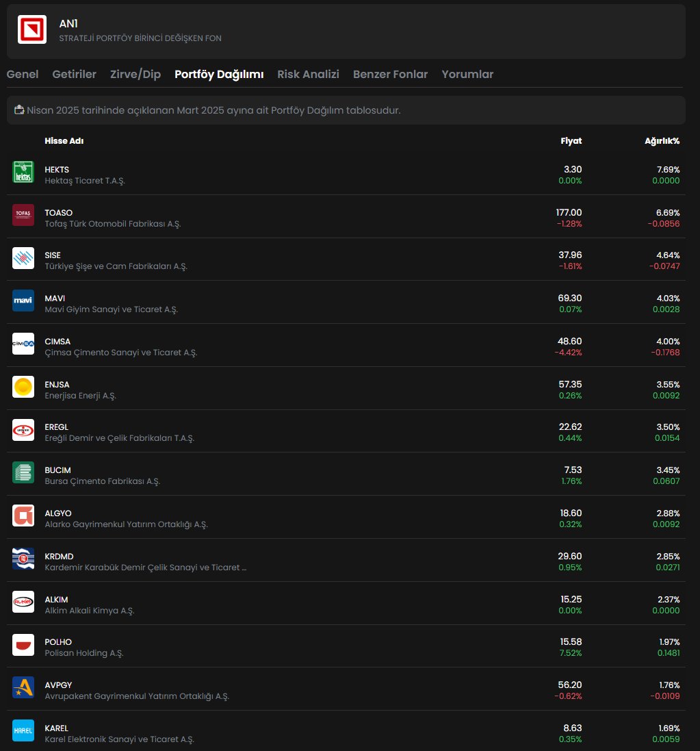Click the Alkim company logo
This screenshot has width=700, height=751.
coord(23,602)
